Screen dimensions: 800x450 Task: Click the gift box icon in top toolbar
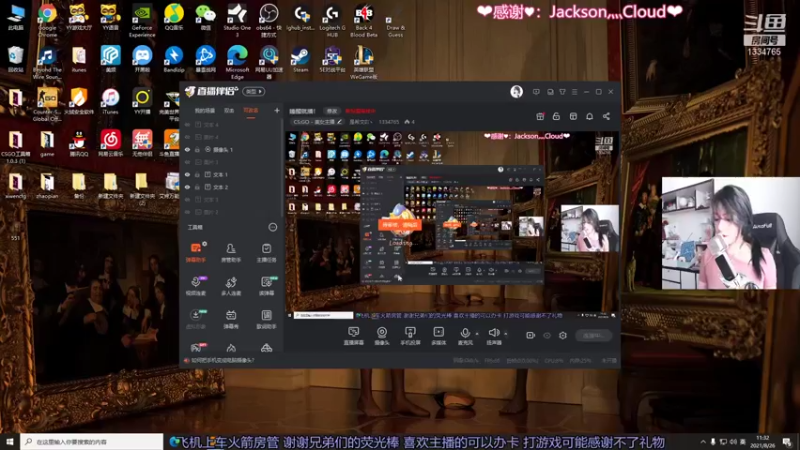coord(540,116)
